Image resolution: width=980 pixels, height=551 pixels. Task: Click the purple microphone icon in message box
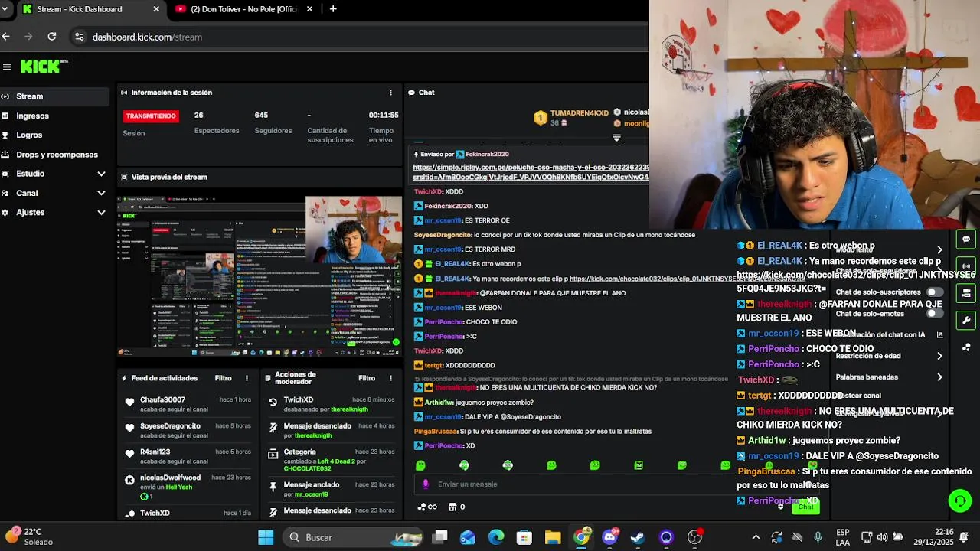click(426, 484)
